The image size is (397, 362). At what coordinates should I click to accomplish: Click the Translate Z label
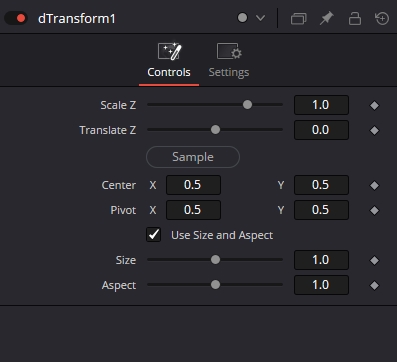(x=108, y=130)
